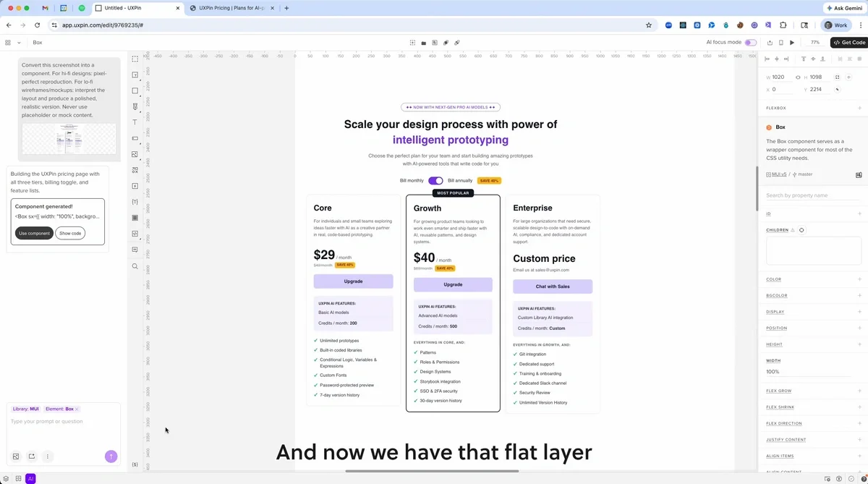Send the AI prompt with the purple arrow
The width and height of the screenshot is (868, 484).
(111, 457)
